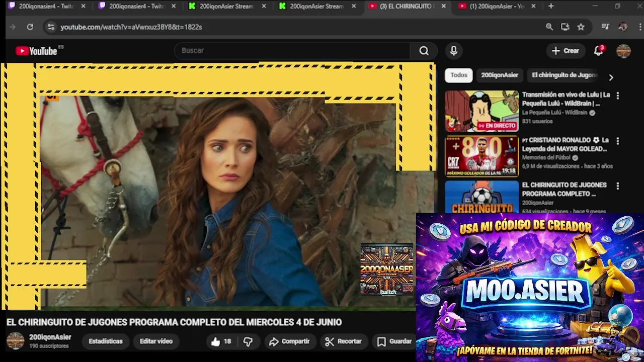This screenshot has height=362, width=644.
Task: Select El chiringuito de Jugones chip
Action: point(564,75)
